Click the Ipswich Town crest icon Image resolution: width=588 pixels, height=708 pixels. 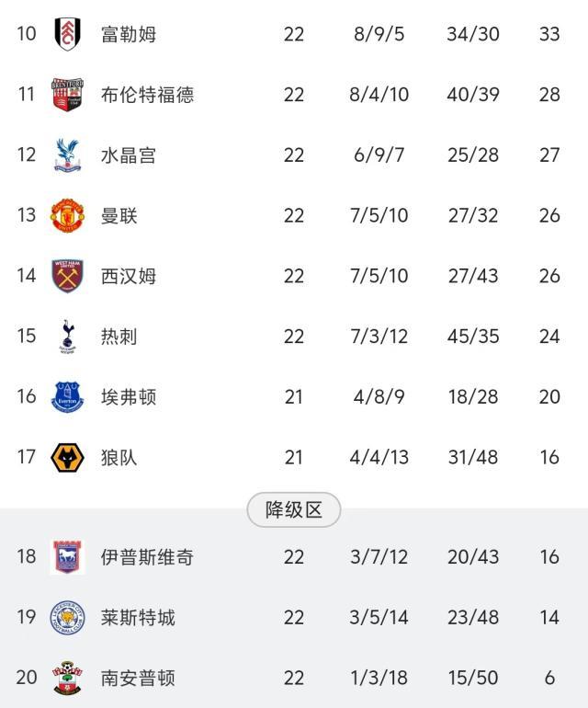67,557
